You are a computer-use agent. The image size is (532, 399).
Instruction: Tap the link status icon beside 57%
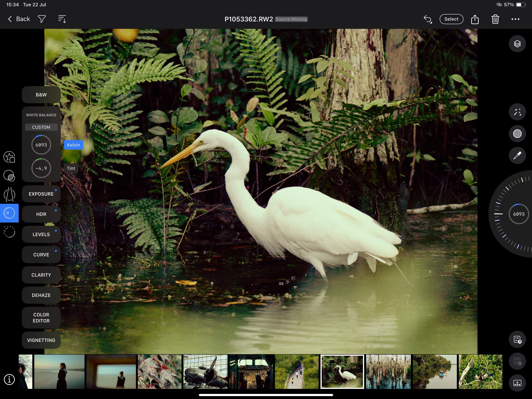[499, 4]
